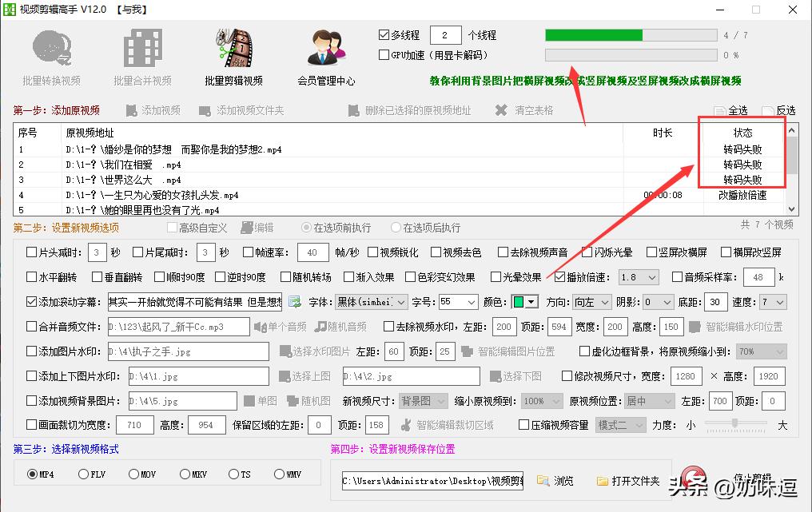Open the 批量合并视频 tool
This screenshot has height=512, width=812.
(142, 56)
